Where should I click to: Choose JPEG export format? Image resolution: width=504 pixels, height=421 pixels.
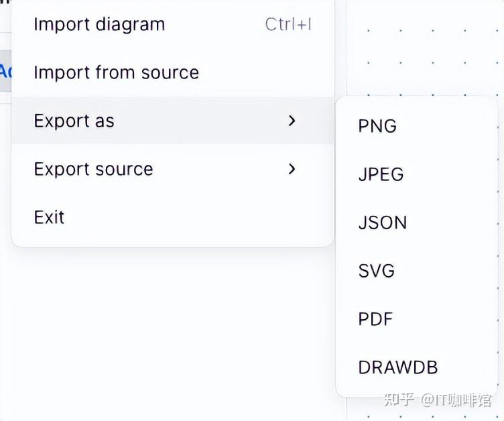coord(381,174)
